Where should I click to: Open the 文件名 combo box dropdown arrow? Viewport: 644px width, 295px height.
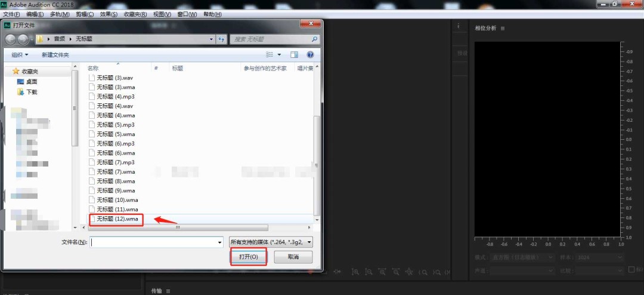219,242
